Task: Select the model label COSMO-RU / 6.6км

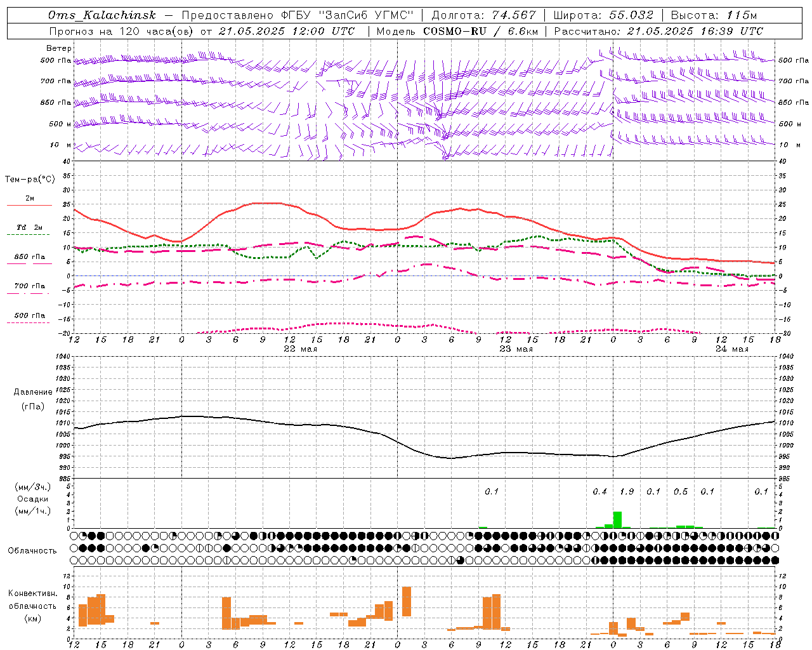Action: (480, 31)
